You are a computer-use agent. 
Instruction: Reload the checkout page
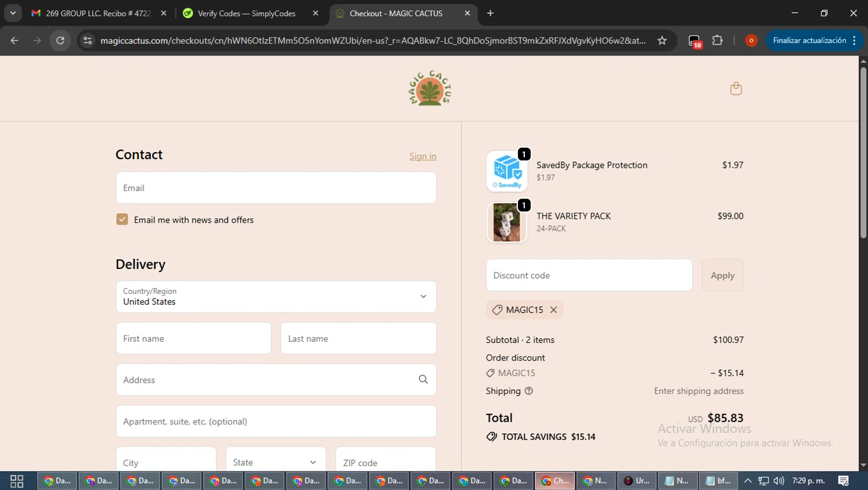(x=60, y=40)
